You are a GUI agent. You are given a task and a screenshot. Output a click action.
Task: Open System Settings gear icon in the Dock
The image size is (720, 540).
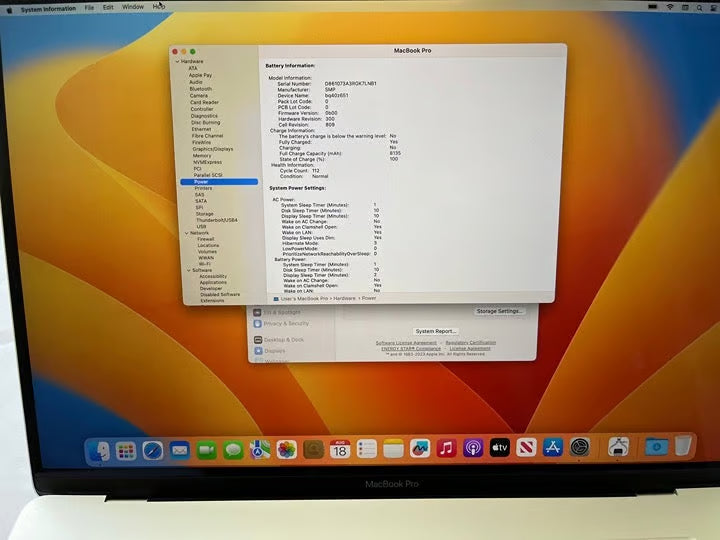[x=580, y=446]
